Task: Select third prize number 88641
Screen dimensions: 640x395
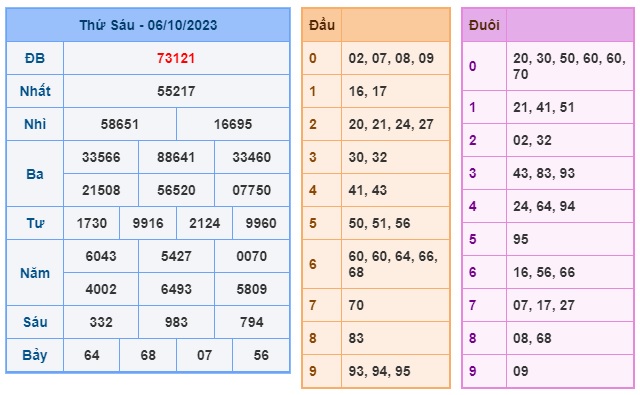Action: pos(176,157)
